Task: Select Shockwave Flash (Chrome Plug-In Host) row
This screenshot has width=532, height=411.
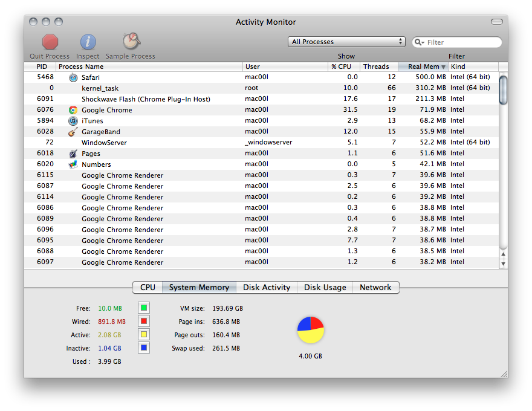Action: click(262, 99)
